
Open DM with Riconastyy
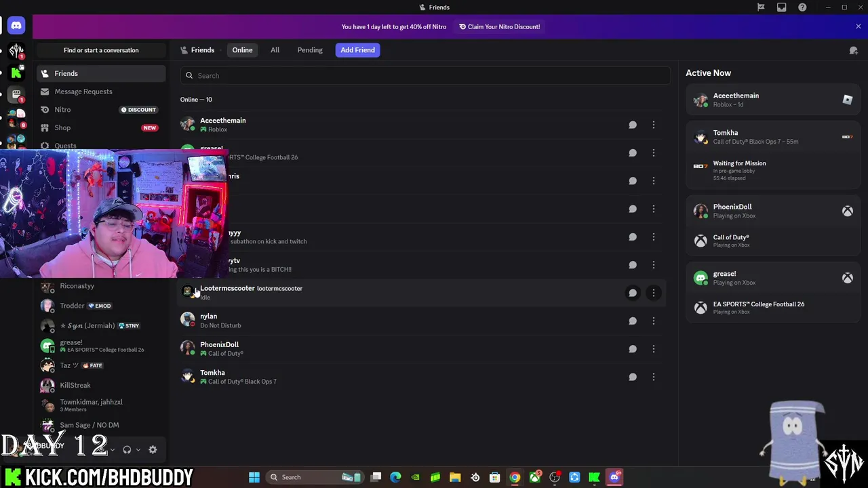point(101,286)
